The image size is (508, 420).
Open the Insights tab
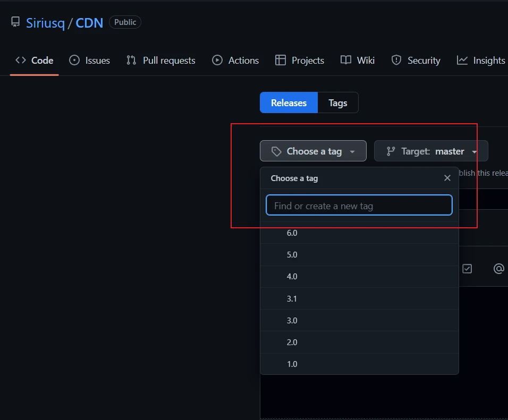(x=481, y=60)
